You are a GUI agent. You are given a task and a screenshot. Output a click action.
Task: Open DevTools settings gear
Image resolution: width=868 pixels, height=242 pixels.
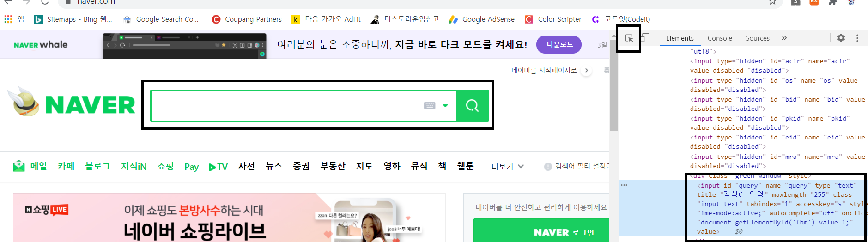pyautogui.click(x=841, y=38)
